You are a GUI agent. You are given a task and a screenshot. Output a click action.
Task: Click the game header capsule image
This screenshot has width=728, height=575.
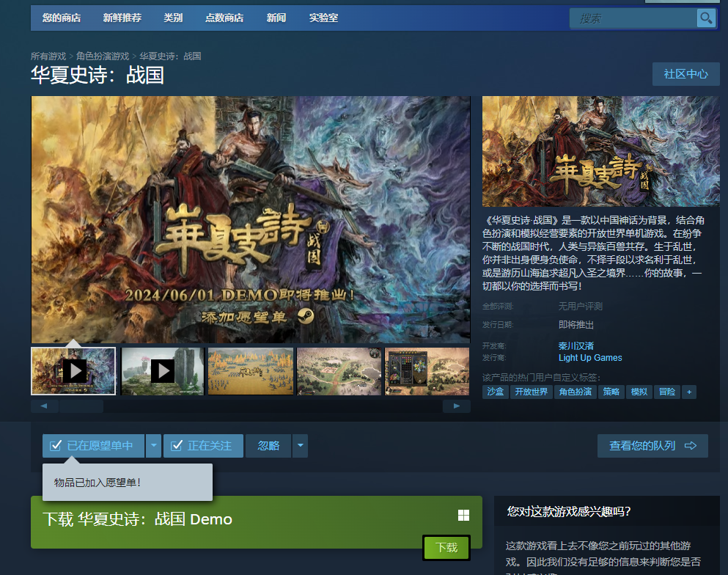tap(600, 151)
